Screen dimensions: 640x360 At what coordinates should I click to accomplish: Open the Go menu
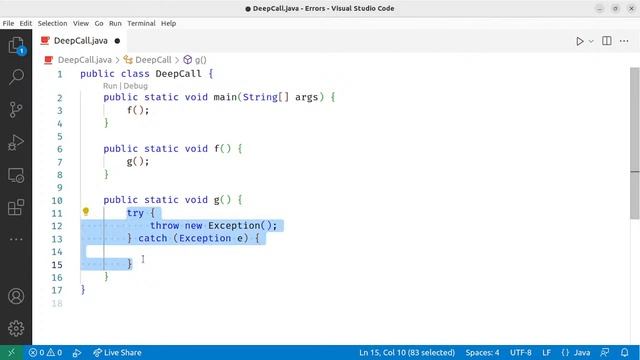point(99,23)
